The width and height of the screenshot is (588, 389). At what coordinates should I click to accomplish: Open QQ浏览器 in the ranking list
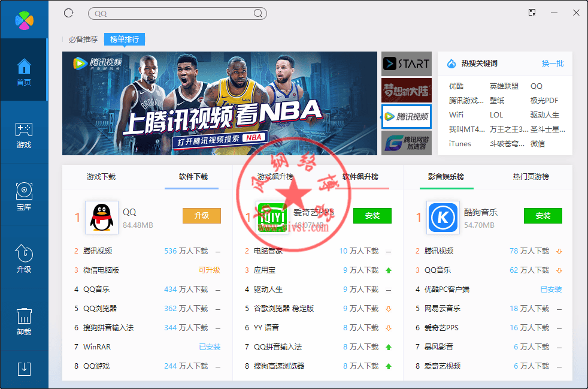100,308
